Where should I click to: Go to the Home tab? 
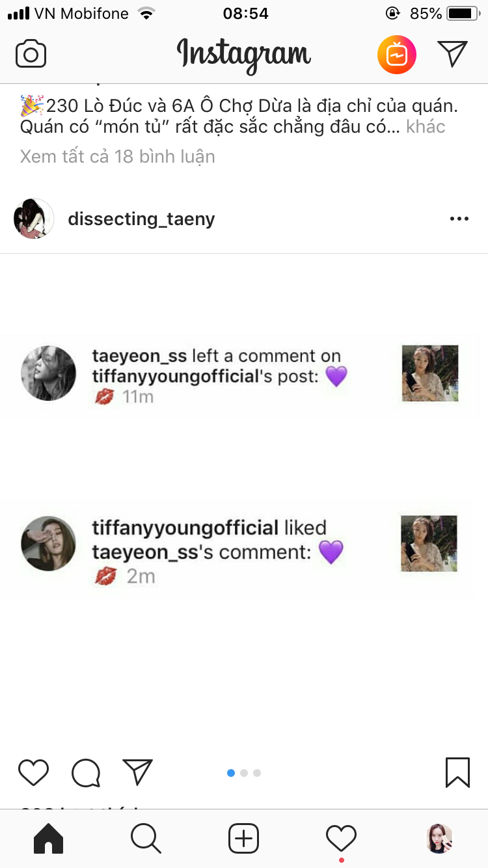coord(49,839)
